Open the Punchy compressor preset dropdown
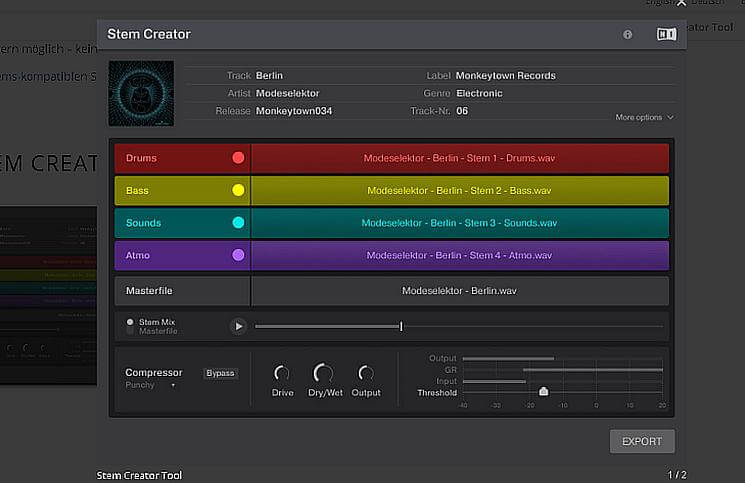745x483 pixels. [x=150, y=385]
